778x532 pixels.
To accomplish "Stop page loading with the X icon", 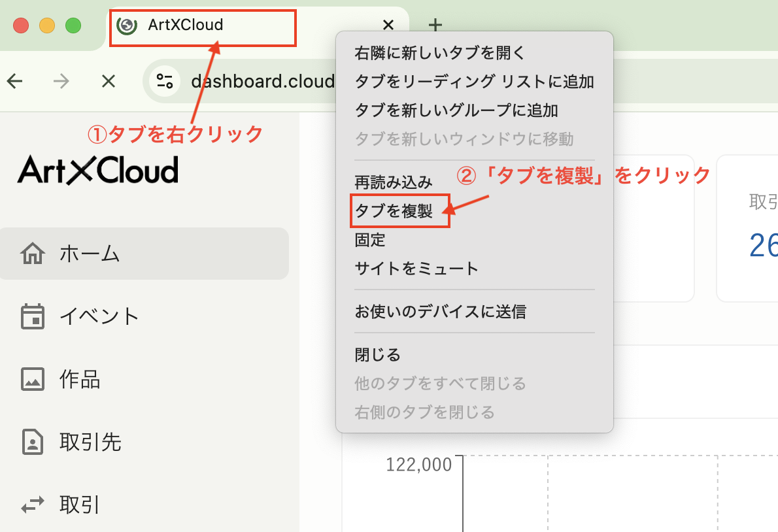I will pyautogui.click(x=108, y=81).
